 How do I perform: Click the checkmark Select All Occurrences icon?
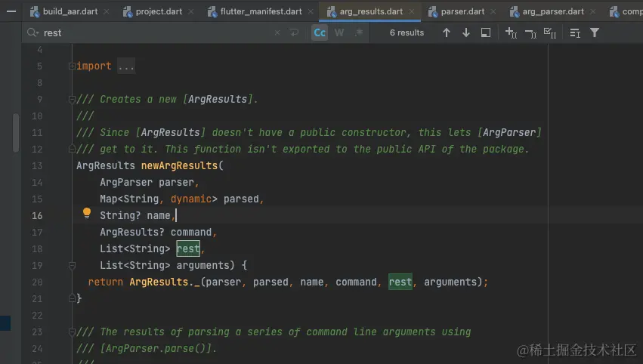[x=550, y=32]
